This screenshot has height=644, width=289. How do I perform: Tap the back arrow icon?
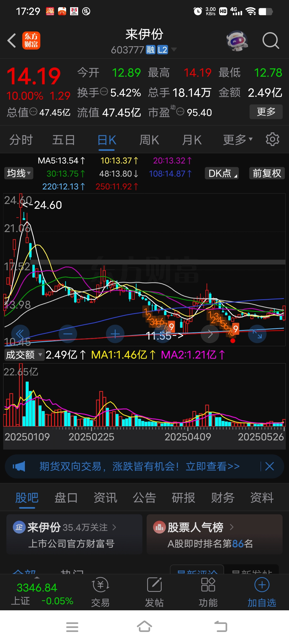12,41
